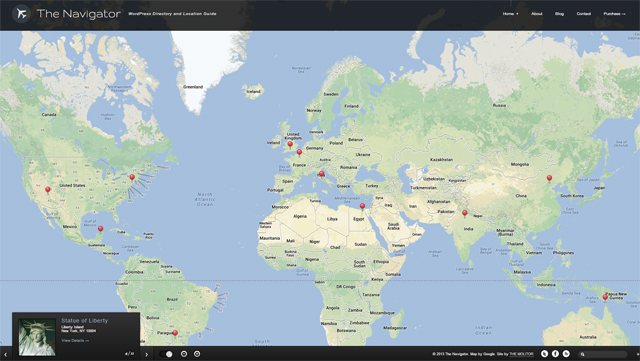Open THE MOLITOR site link
The height and width of the screenshot is (361, 640).
pyautogui.click(x=521, y=354)
